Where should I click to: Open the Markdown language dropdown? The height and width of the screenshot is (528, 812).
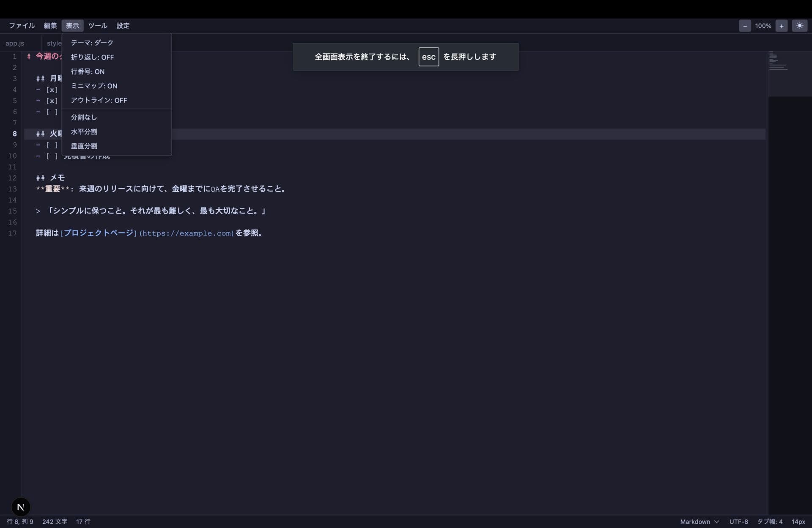point(699,521)
